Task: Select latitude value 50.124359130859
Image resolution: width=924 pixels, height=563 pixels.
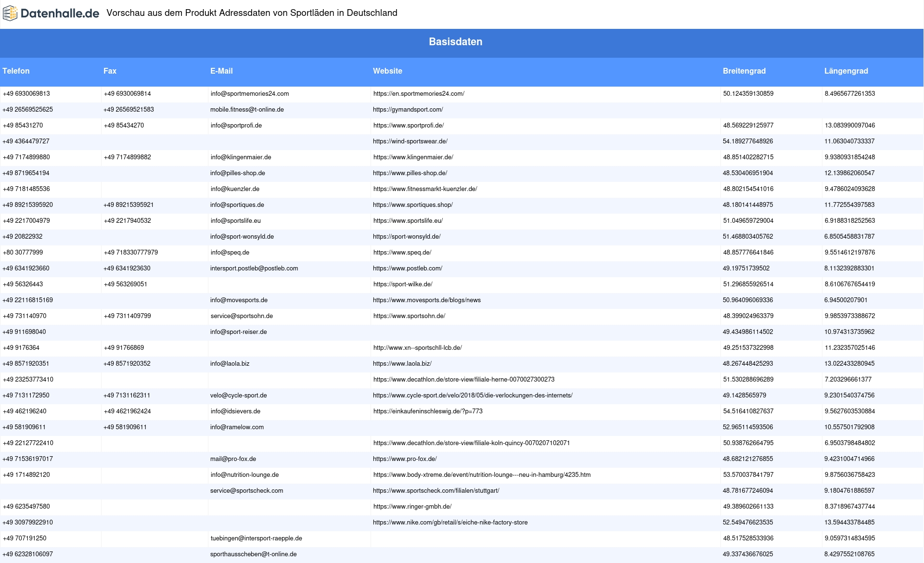Action: tap(748, 94)
